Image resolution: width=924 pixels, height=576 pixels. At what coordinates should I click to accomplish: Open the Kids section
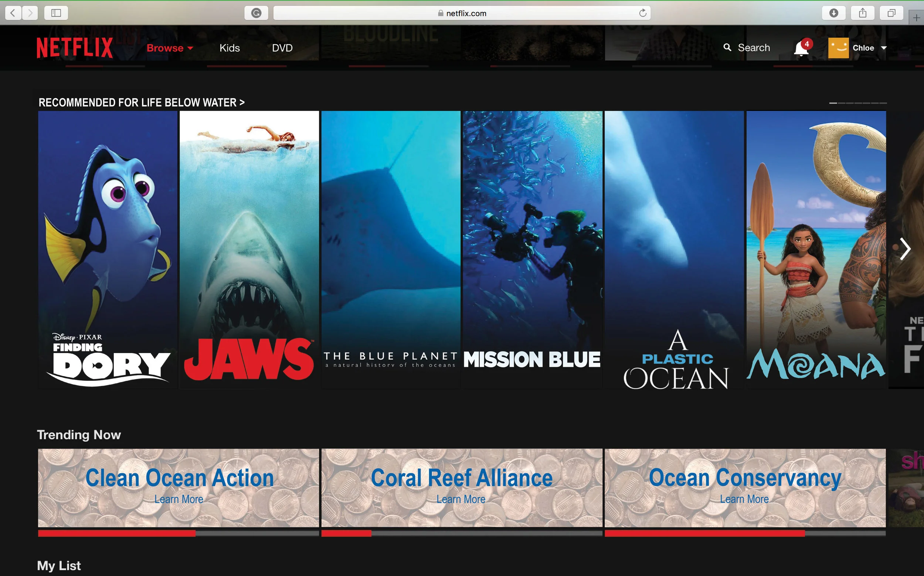pos(230,48)
